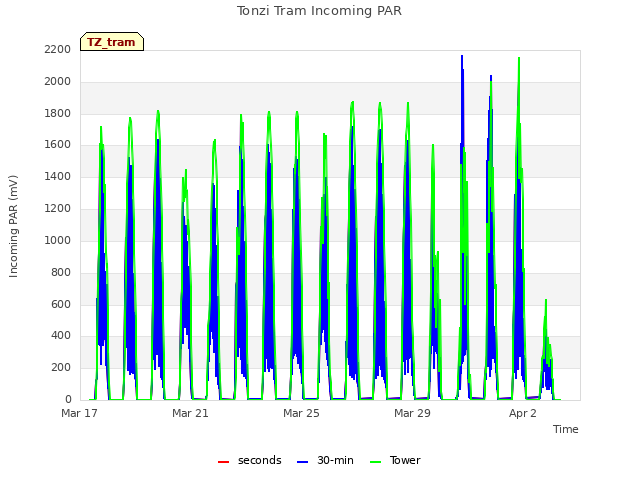Click the 'Mar 29' x-axis tick label
The image size is (640, 480).
pyautogui.click(x=412, y=413)
